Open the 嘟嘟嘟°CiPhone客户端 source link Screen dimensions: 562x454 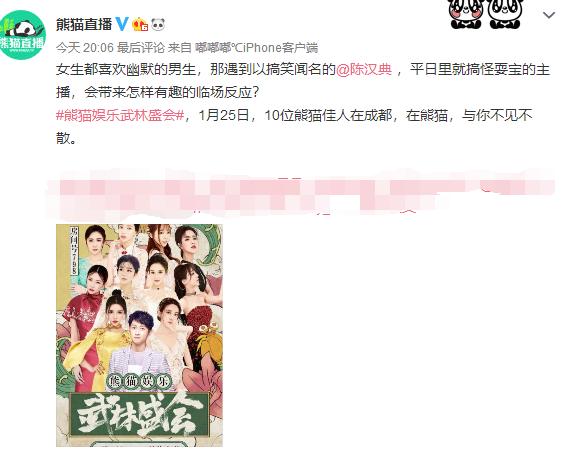(x=257, y=48)
